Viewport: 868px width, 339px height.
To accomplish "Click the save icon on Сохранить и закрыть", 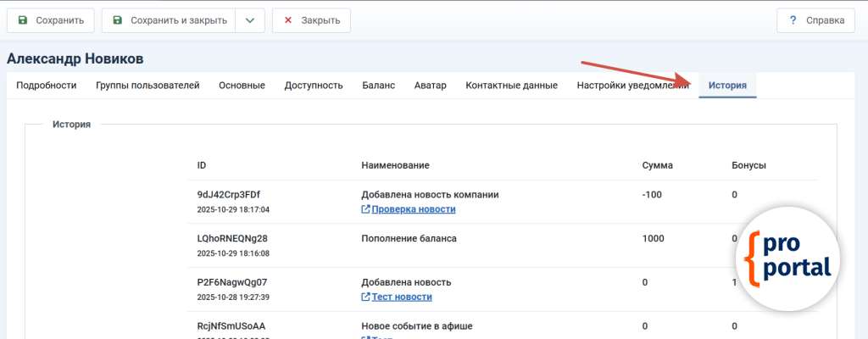I will 118,20.
